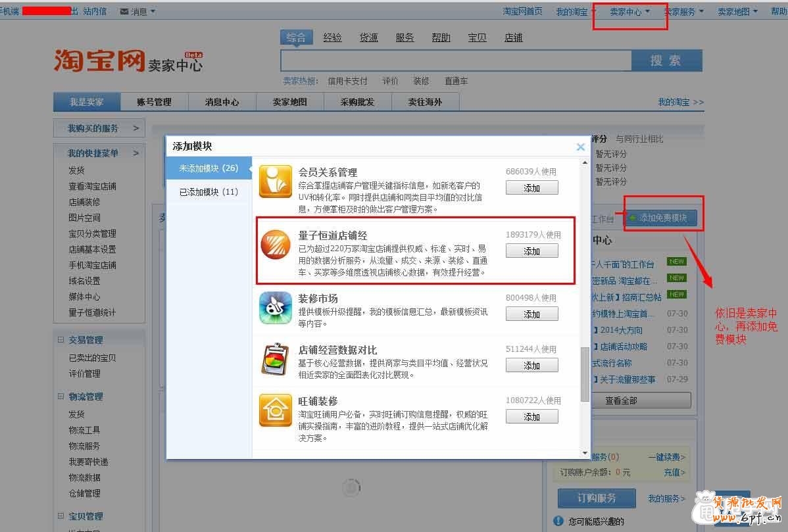Click the 会员关系管理 module icon
The height and width of the screenshot is (532, 788).
275,181
